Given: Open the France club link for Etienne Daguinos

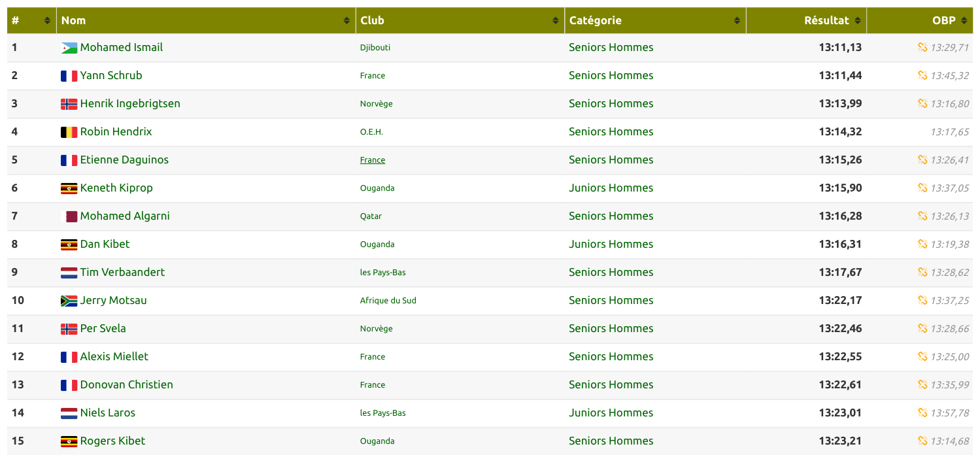Looking at the screenshot, I should (373, 160).
